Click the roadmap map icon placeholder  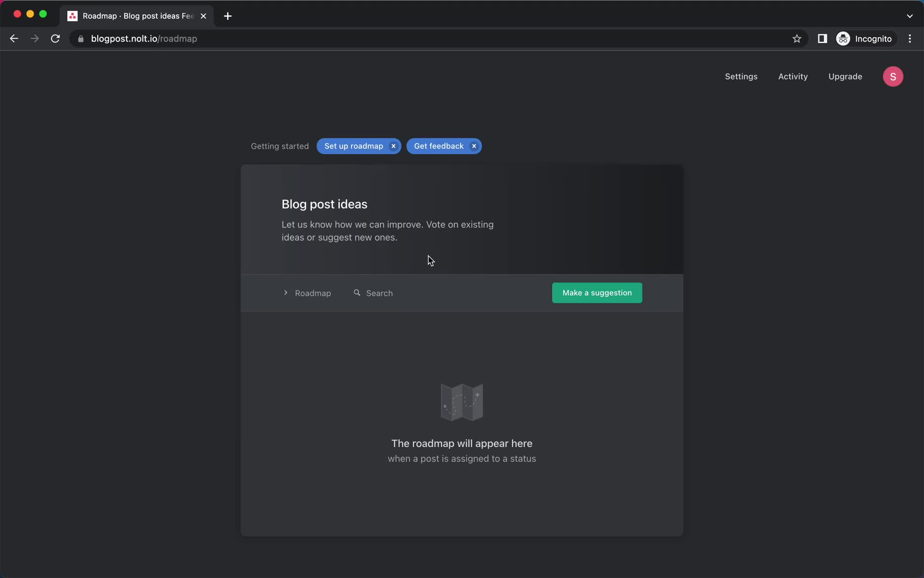click(462, 401)
